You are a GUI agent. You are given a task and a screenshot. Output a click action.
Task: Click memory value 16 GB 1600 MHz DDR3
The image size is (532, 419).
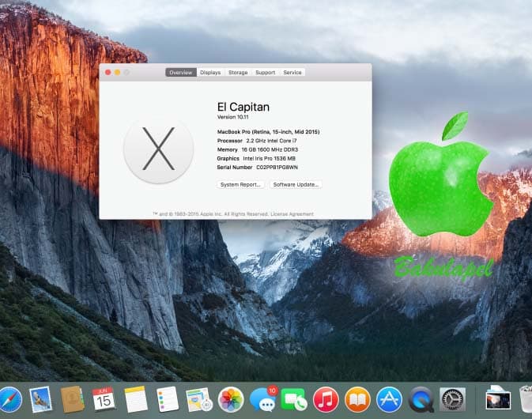click(x=270, y=149)
